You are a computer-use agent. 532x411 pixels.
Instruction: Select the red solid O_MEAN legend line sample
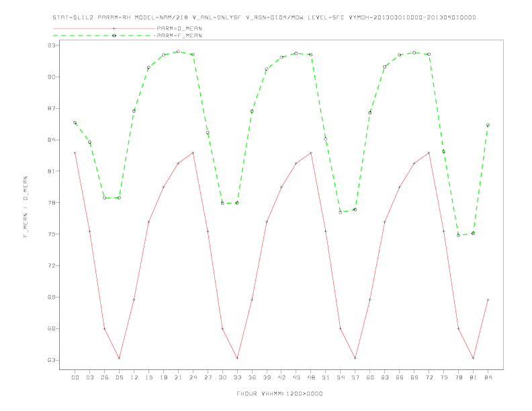point(104,28)
